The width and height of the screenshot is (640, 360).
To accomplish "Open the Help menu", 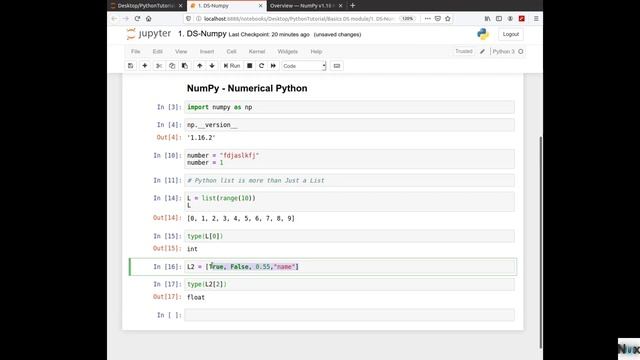I will [316, 51].
